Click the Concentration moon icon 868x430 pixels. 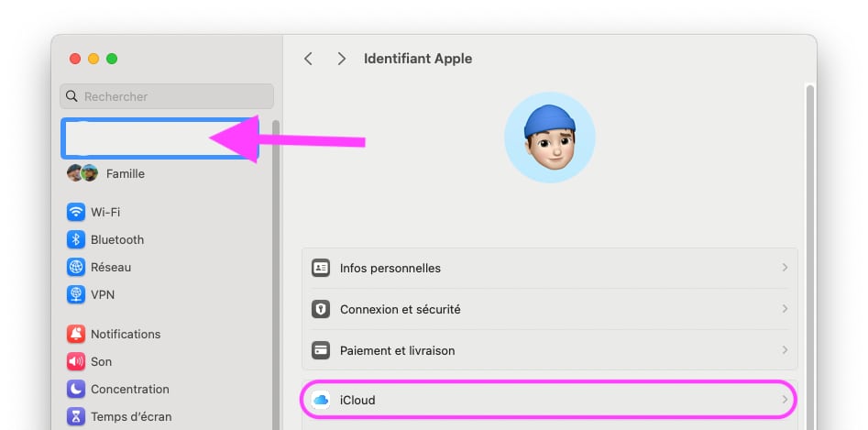[76, 389]
